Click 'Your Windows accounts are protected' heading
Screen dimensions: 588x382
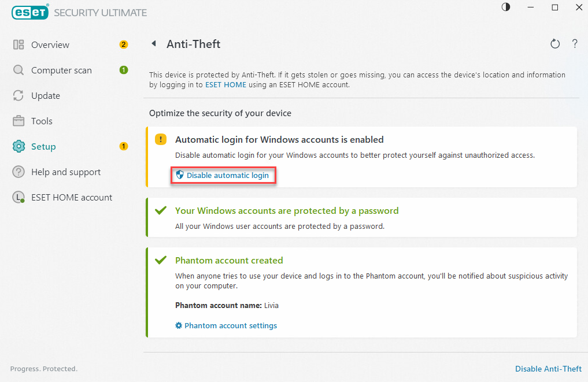[287, 211]
